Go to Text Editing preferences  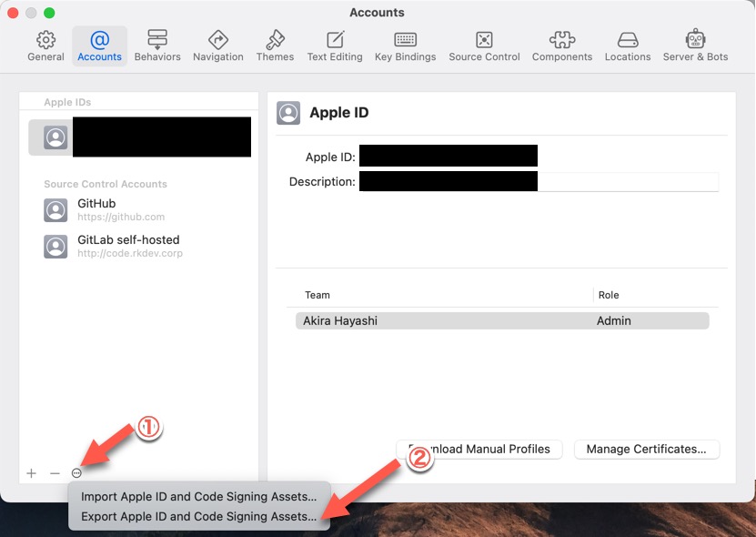(335, 46)
